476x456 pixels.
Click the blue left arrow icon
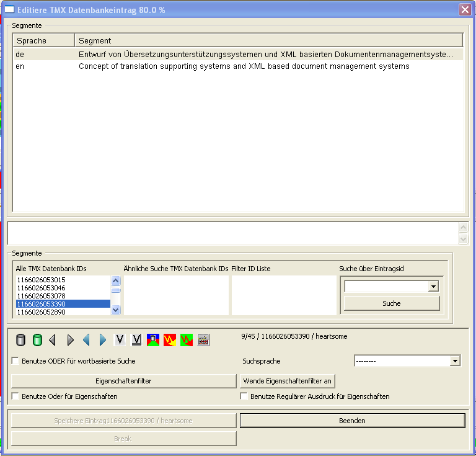tap(86, 340)
